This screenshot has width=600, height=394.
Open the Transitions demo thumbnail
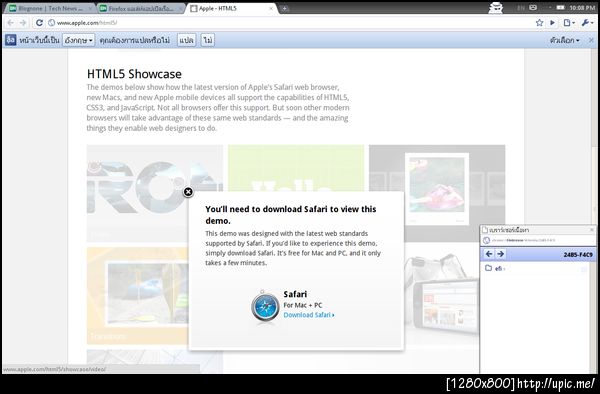(138, 296)
